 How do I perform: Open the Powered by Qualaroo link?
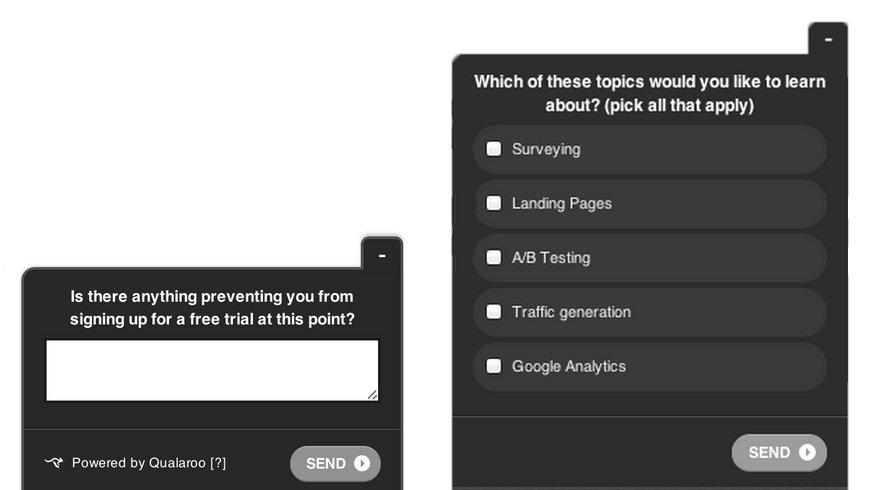click(x=138, y=463)
